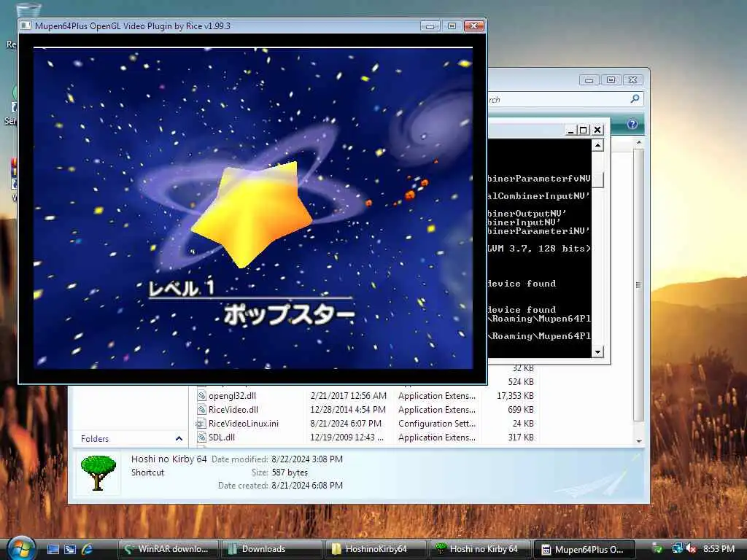Click the Date created value 8/21/2024 6:08 PM
Viewport: 747px width, 560px height.
click(307, 485)
